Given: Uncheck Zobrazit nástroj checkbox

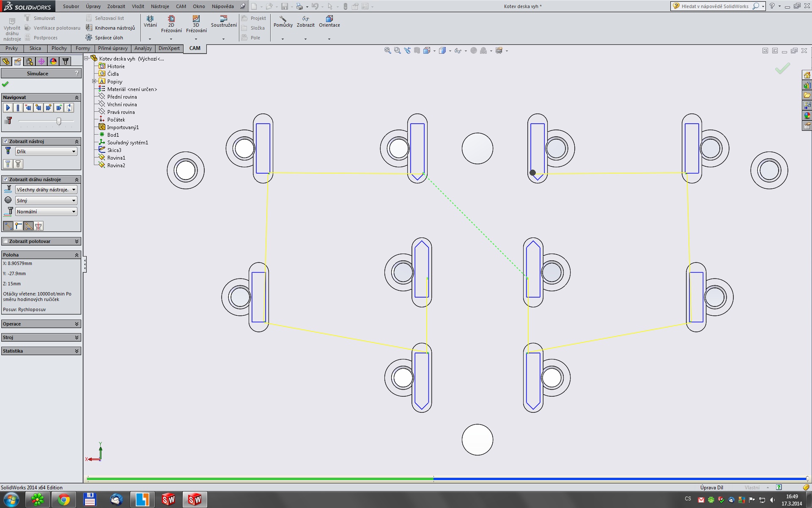Looking at the screenshot, I should click(x=5, y=141).
